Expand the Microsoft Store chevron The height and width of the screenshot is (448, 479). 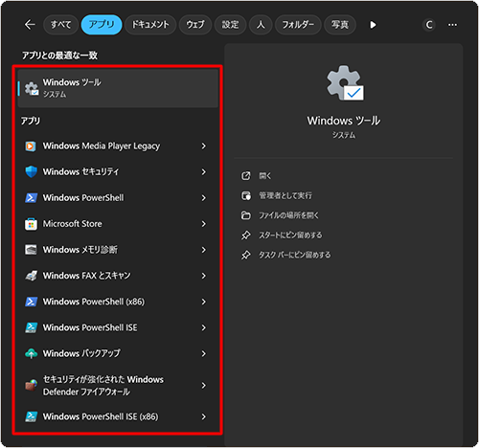(x=204, y=224)
